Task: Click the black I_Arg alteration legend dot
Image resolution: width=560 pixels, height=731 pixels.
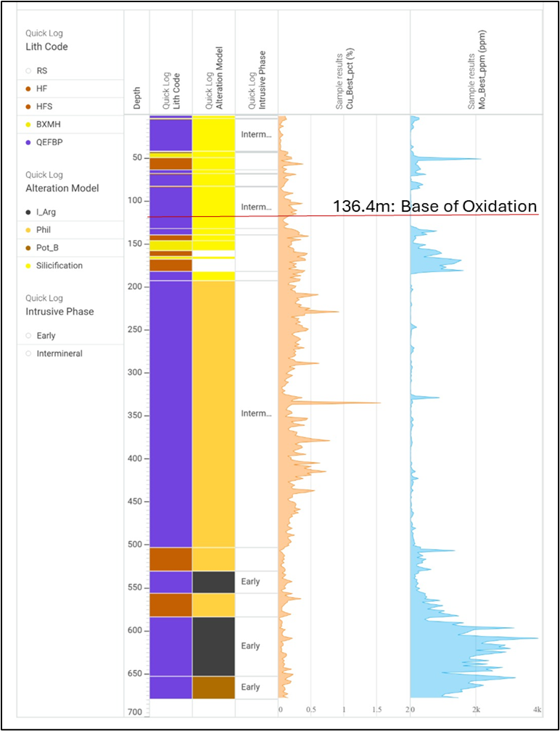Action: point(29,212)
